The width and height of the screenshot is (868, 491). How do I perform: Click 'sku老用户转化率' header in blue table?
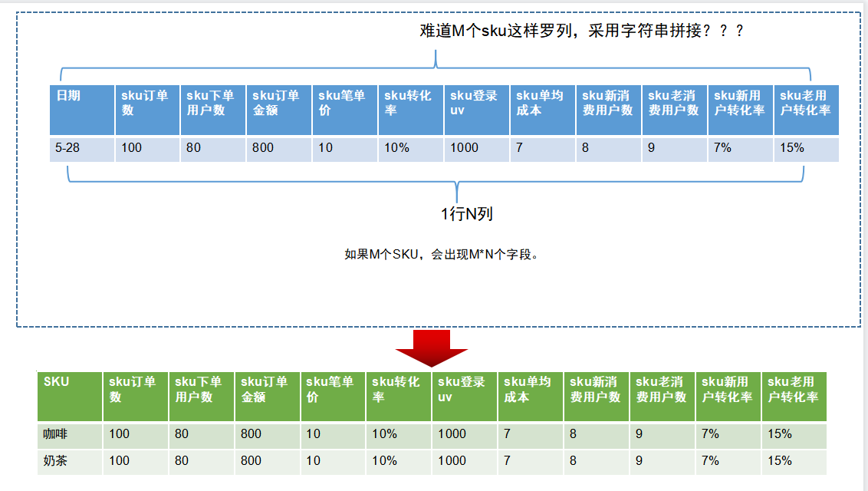coord(806,110)
